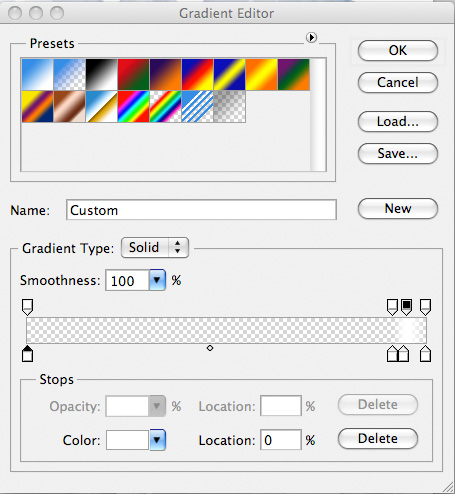The image size is (455, 494).
Task: Pick the Blue, Red, Yellow gradient preset
Action: 197,75
